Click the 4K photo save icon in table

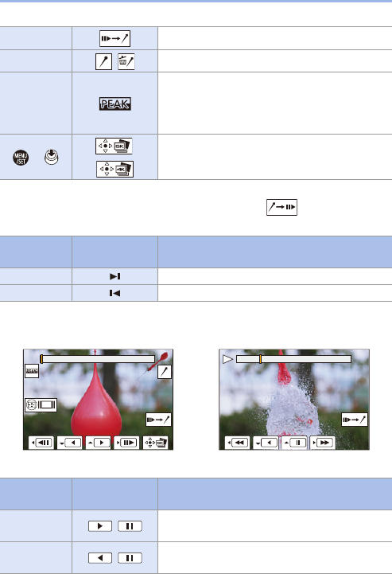(x=114, y=169)
